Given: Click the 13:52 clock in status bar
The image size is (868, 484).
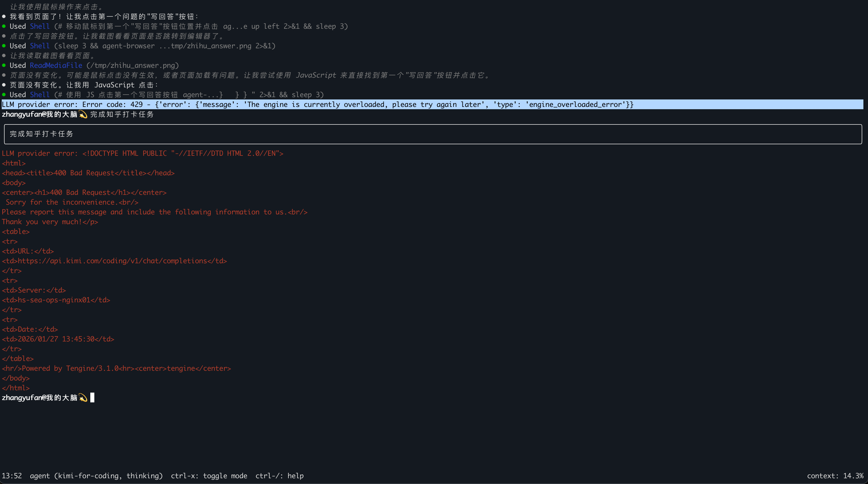Looking at the screenshot, I should 12,476.
